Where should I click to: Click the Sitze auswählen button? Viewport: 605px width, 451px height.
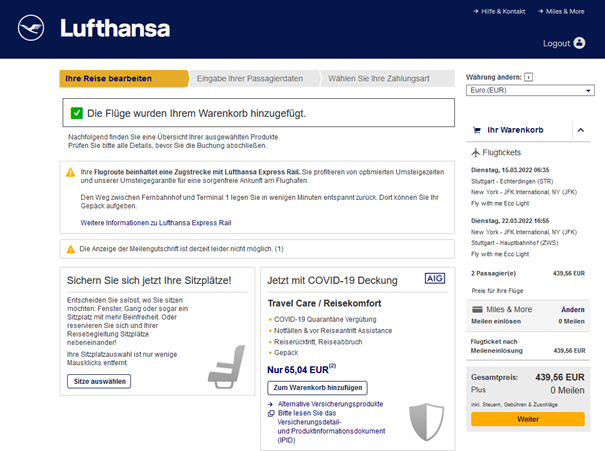pyautogui.click(x=99, y=381)
